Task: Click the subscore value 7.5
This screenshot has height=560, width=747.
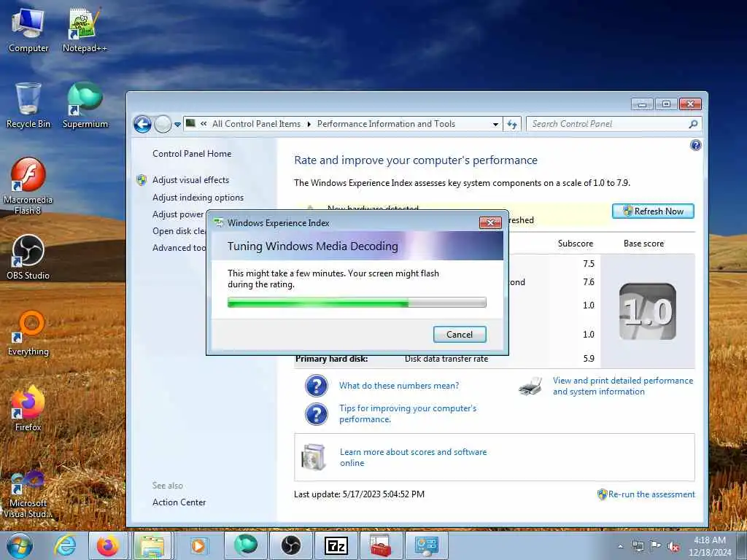Action: point(589,264)
